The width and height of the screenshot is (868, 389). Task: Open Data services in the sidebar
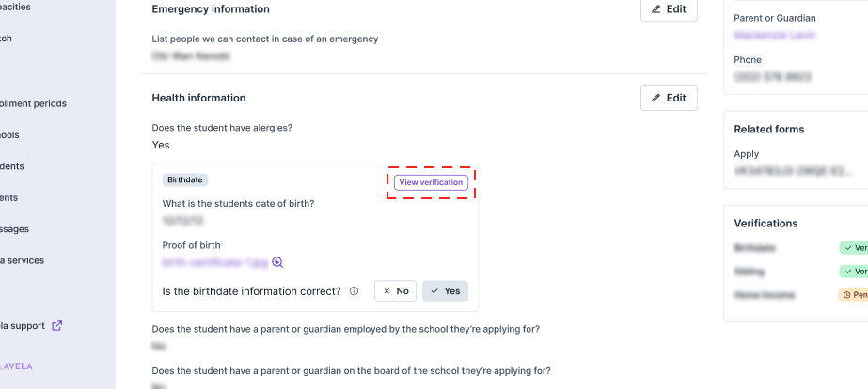23,260
